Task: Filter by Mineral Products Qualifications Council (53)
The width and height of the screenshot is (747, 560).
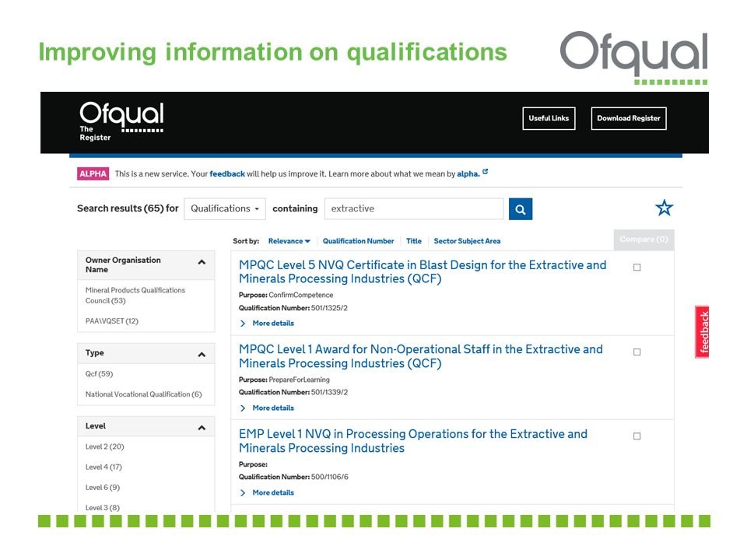Action: click(135, 296)
